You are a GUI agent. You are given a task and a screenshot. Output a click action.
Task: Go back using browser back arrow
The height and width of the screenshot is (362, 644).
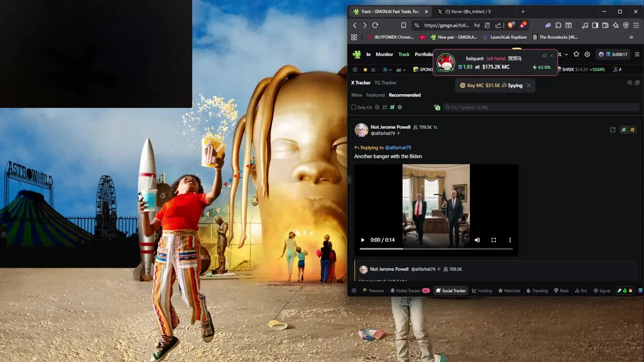[355, 25]
